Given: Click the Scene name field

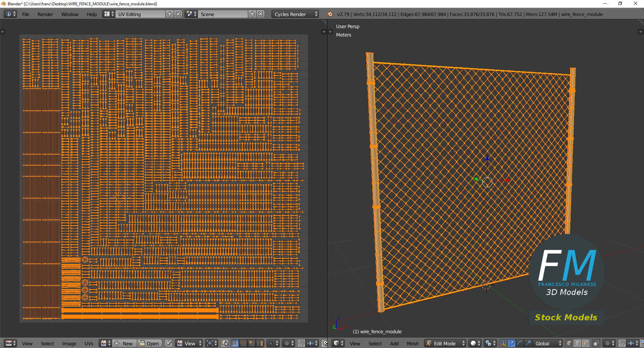Looking at the screenshot, I should coord(223,14).
